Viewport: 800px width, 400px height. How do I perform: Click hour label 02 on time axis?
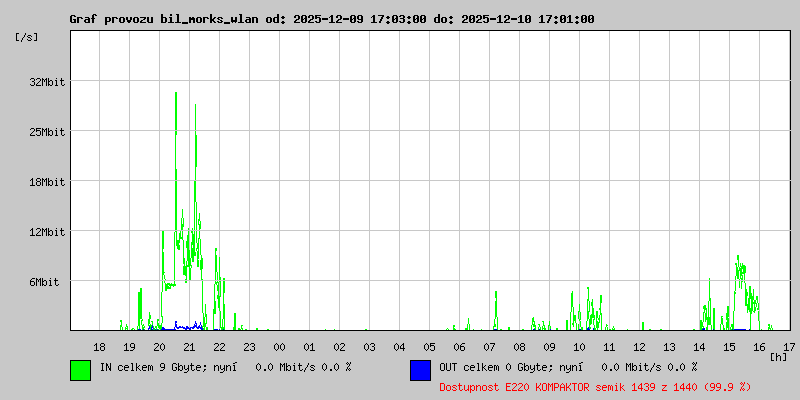tap(340, 347)
